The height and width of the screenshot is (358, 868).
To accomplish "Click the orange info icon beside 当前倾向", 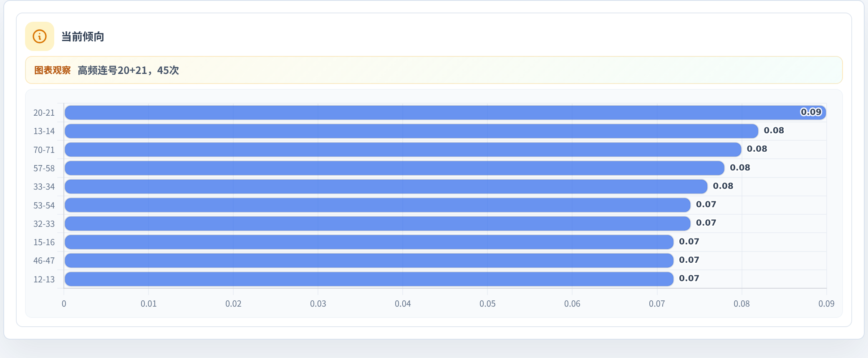I will [x=40, y=36].
